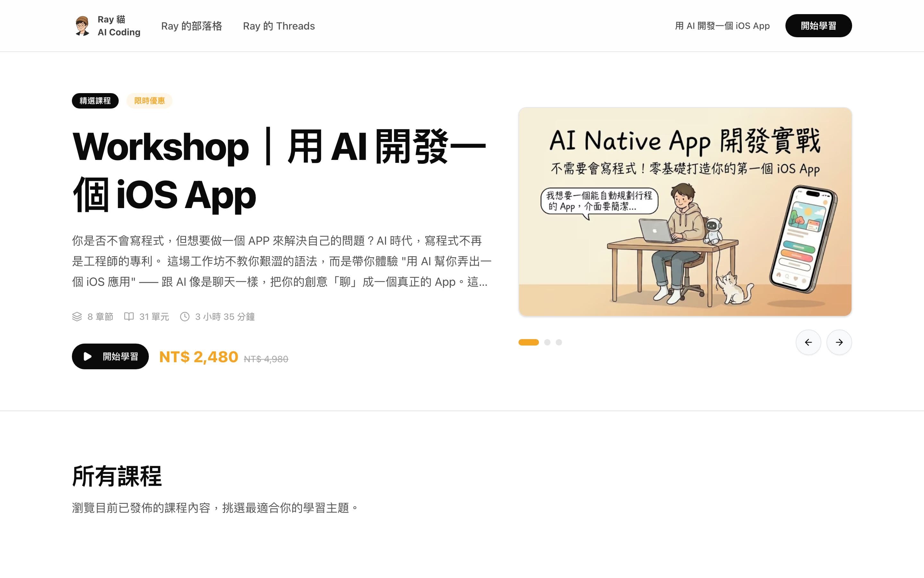The image size is (924, 578).
Task: Click the Ray 貓 AI Coding site title
Action: (119, 26)
